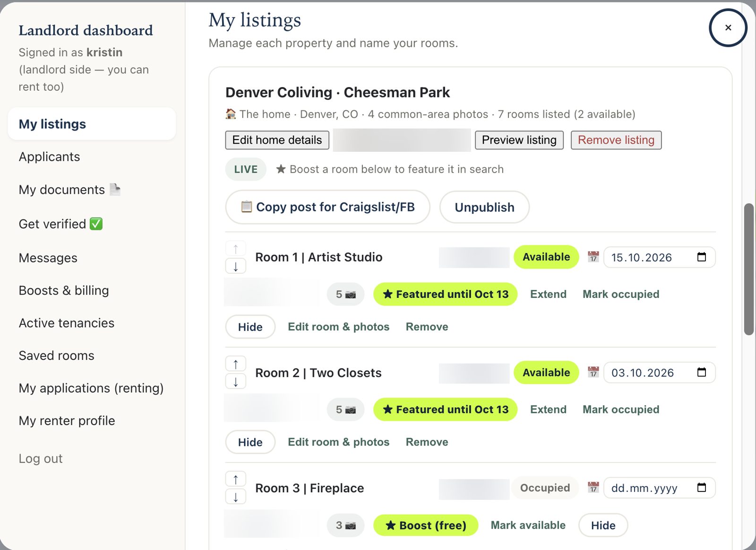Click Edit home details button
The height and width of the screenshot is (550, 756).
(277, 140)
